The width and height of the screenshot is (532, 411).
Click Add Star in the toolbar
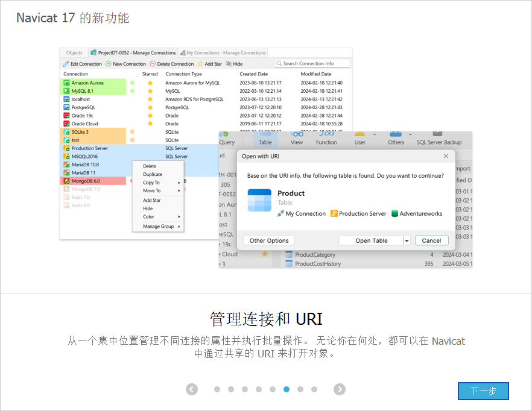point(210,64)
